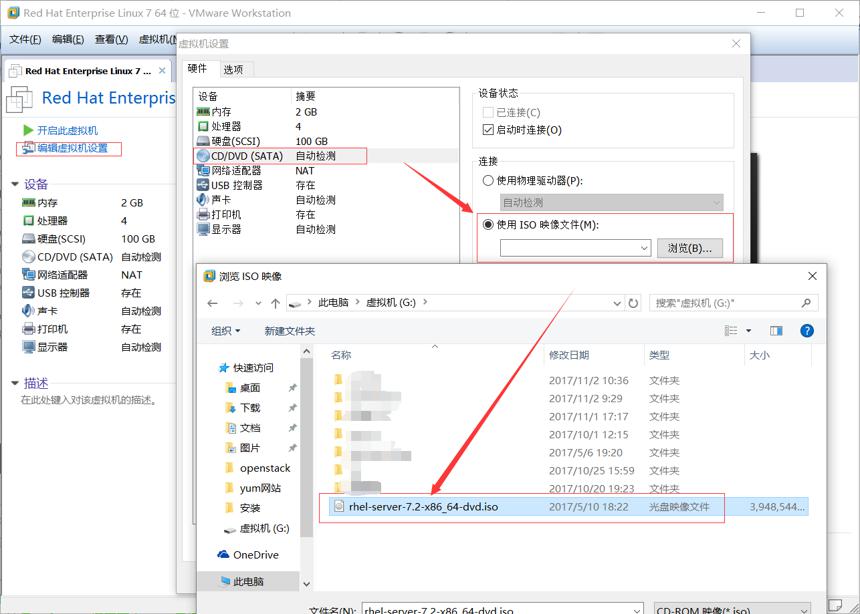Open the ISO image path dropdown
860x614 pixels.
(644, 248)
